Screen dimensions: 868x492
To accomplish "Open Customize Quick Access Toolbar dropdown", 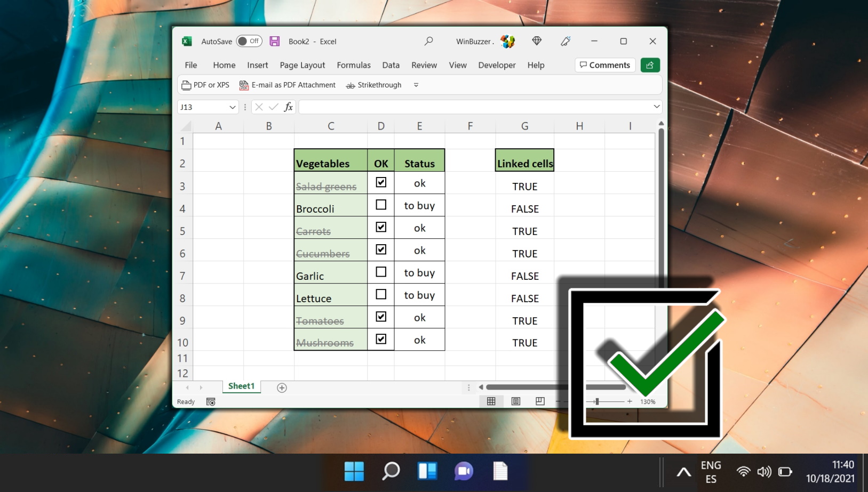I will [416, 85].
